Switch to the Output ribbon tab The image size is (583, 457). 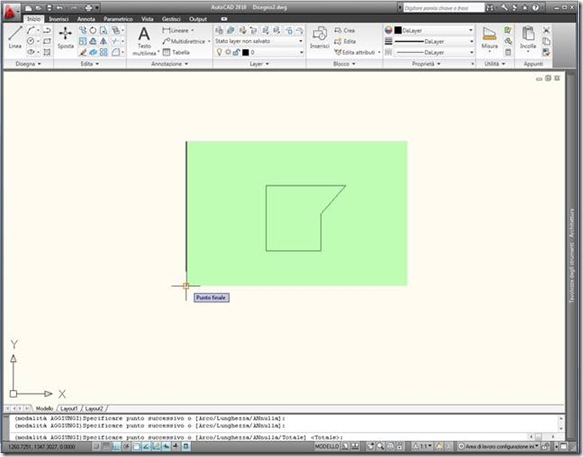198,19
